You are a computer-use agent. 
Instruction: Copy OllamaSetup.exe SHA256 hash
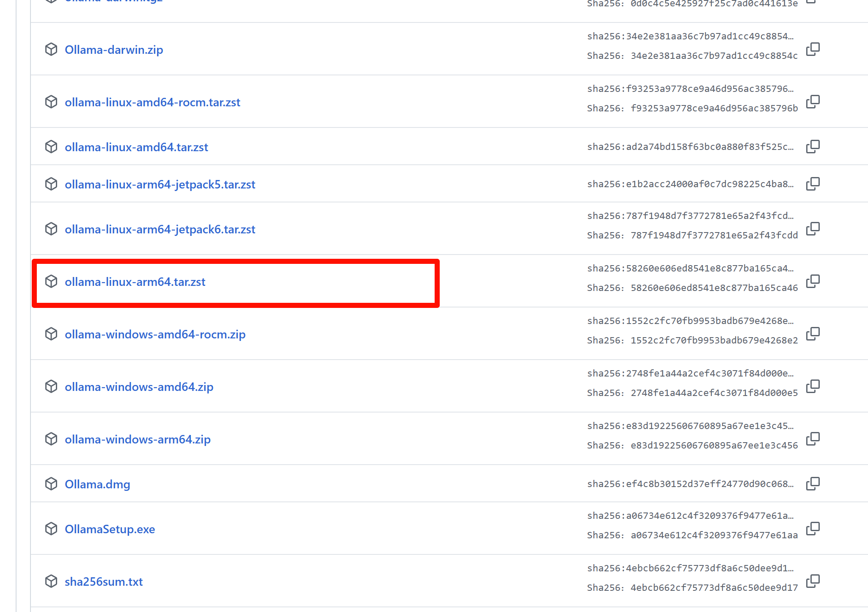pos(813,529)
